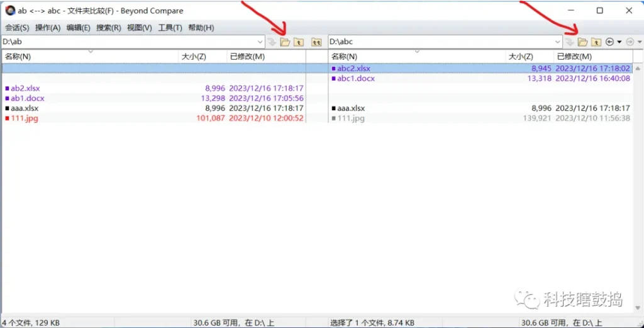
Task: Select aaa.xlsx in the right pane
Action: pyautogui.click(x=351, y=108)
